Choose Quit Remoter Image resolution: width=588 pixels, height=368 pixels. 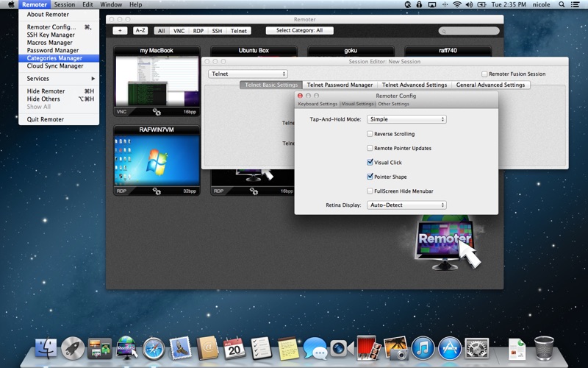tap(59, 119)
